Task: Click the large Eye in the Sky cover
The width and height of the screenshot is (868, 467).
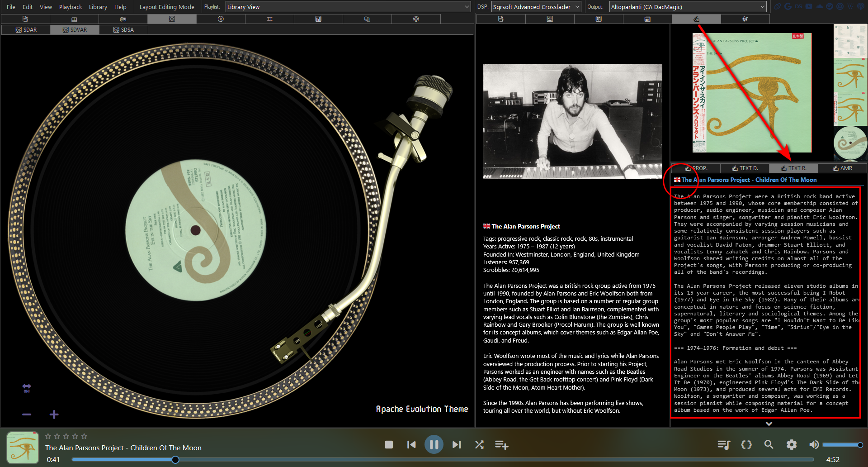Action: point(752,92)
